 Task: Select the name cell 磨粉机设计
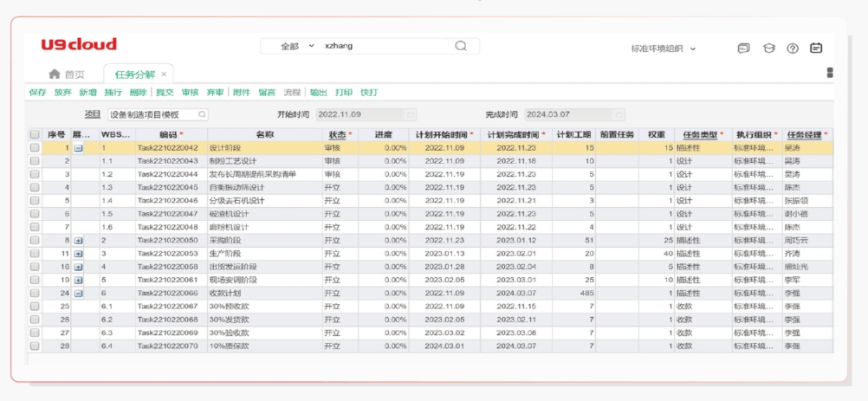click(265, 227)
